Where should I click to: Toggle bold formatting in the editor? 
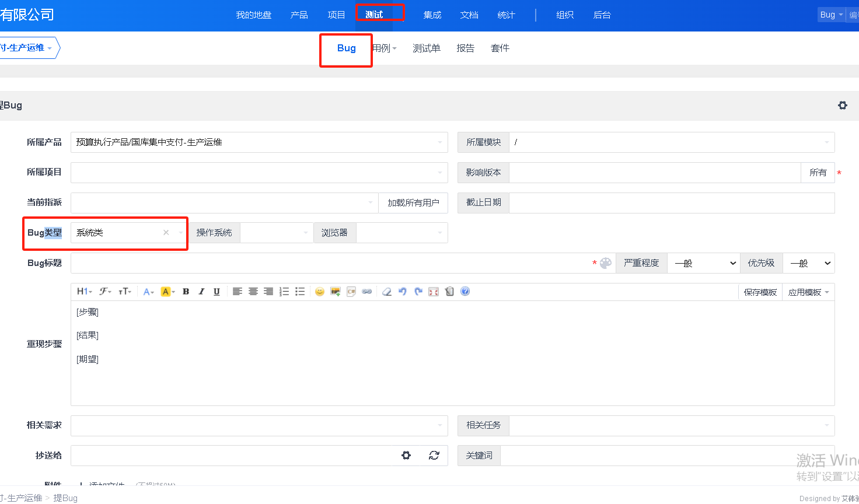pos(186,292)
